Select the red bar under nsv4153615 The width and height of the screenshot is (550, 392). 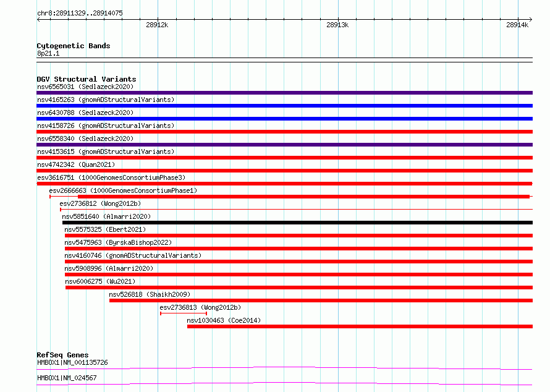[x=284, y=158]
